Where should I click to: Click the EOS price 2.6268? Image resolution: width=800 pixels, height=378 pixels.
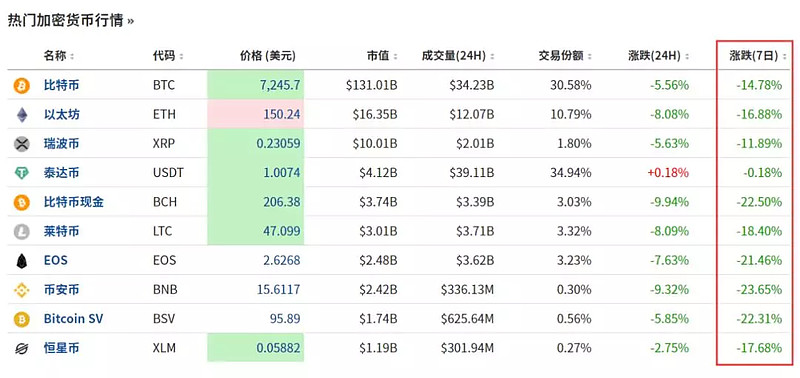pos(282,261)
